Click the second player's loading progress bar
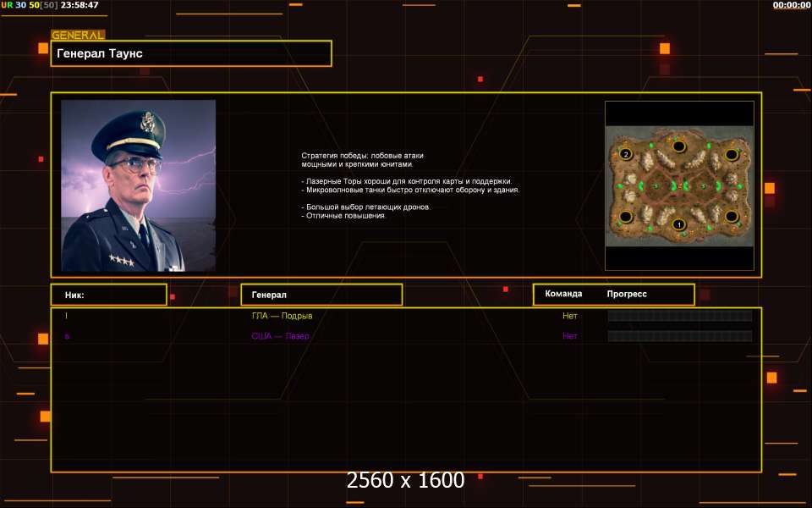 point(680,336)
